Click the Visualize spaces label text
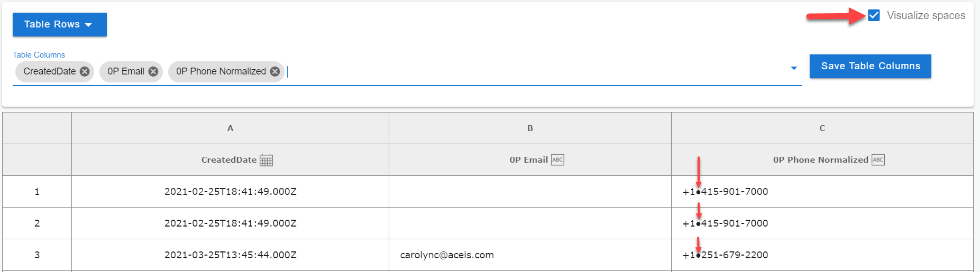980x272 pixels. [x=926, y=15]
